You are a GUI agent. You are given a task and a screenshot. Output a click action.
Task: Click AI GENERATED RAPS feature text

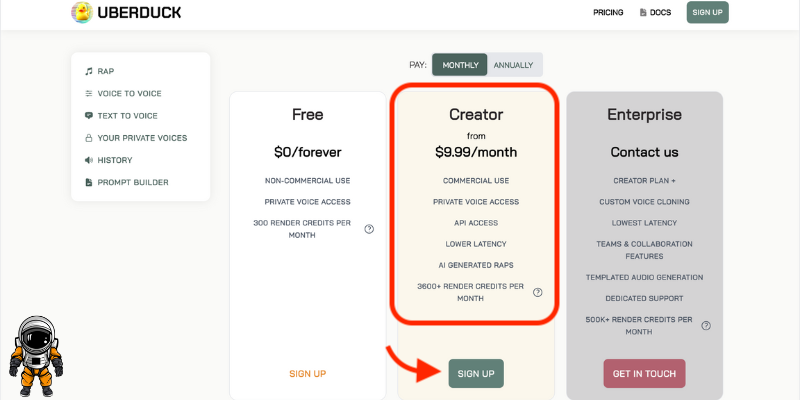[476, 265]
